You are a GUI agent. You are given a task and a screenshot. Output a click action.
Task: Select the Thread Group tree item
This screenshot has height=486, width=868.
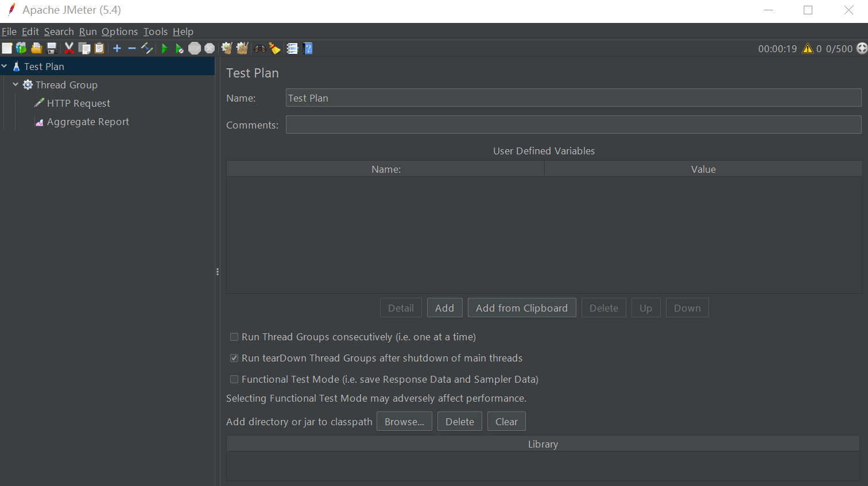[67, 85]
